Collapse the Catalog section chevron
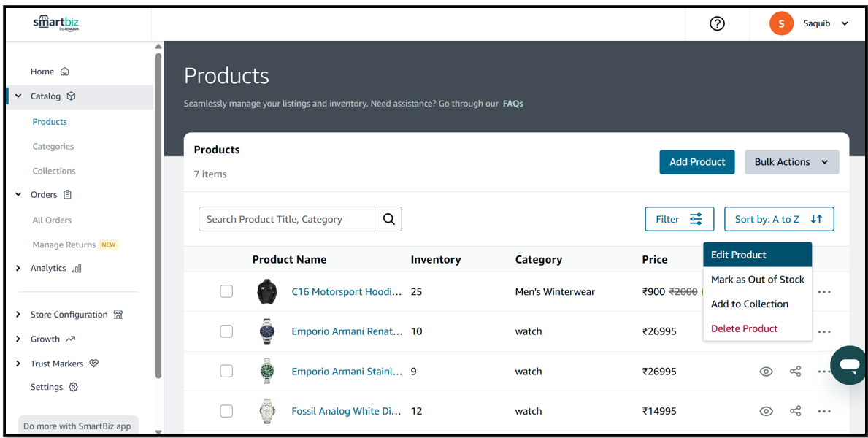868x438 pixels. coord(18,96)
